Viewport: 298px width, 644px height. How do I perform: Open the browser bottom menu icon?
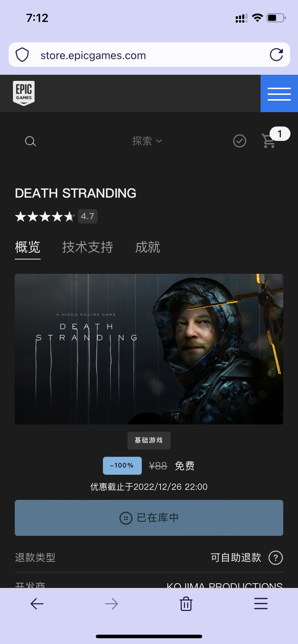pyautogui.click(x=261, y=603)
